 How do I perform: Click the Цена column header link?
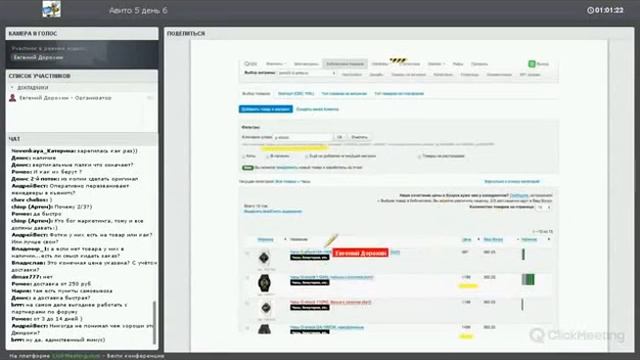467,240
